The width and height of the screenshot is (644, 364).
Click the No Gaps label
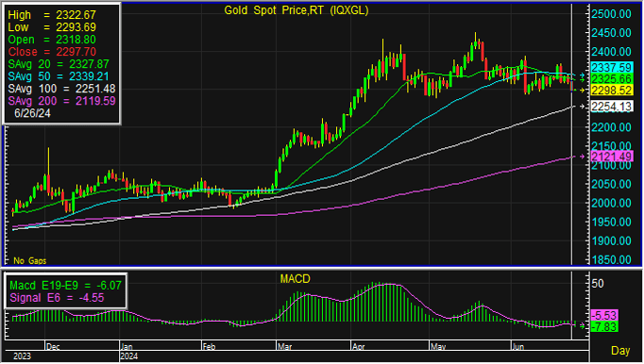30,261
